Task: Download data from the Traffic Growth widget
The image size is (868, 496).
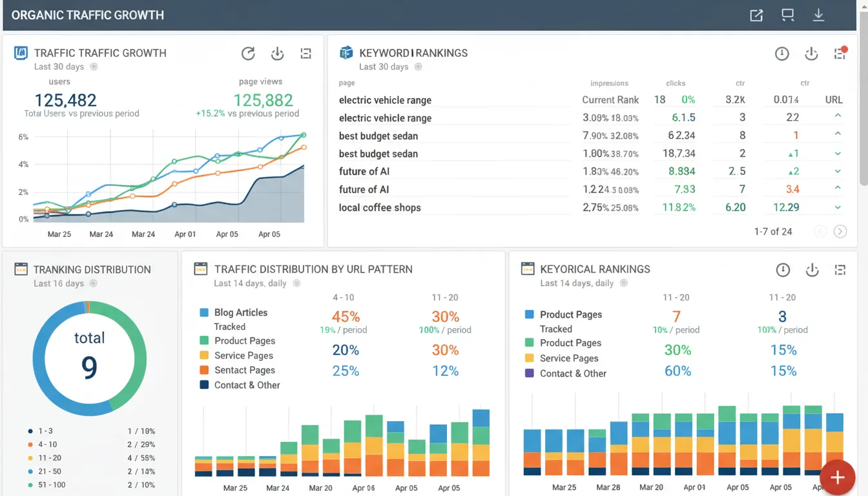Action: pyautogui.click(x=277, y=54)
